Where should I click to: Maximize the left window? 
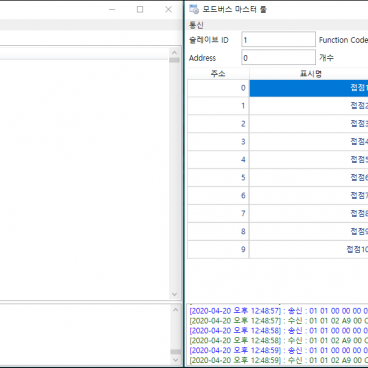click(140, 9)
